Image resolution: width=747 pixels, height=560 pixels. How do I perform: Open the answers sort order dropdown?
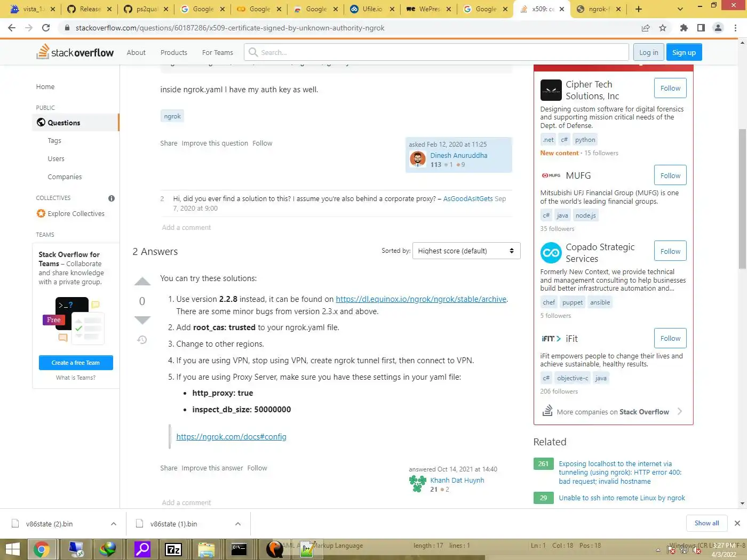click(466, 251)
